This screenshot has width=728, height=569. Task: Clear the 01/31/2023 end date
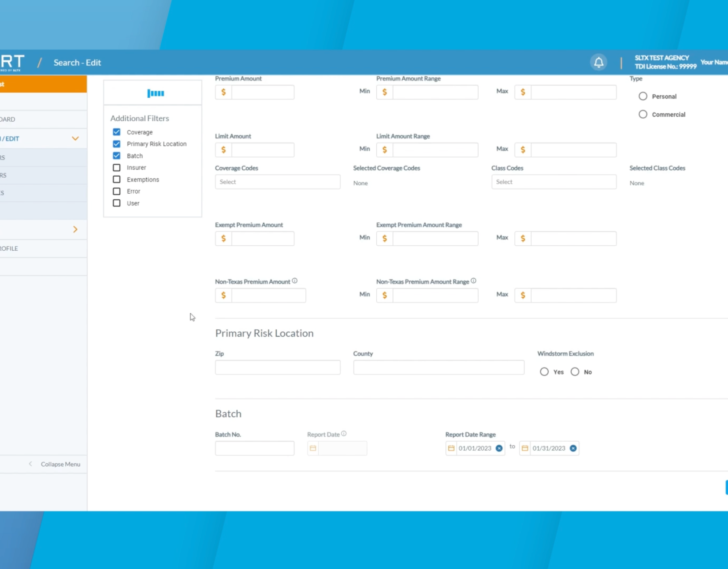tap(573, 448)
